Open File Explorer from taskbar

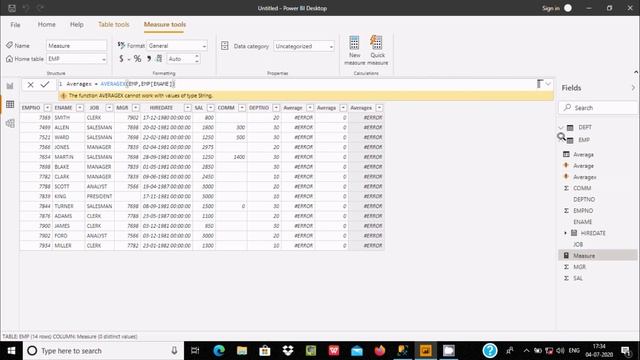(x=242, y=351)
